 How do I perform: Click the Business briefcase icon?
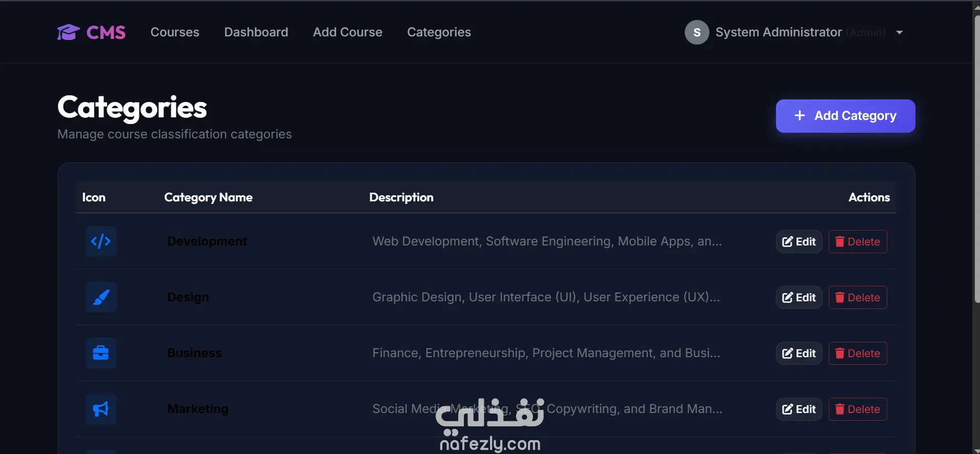point(101,353)
